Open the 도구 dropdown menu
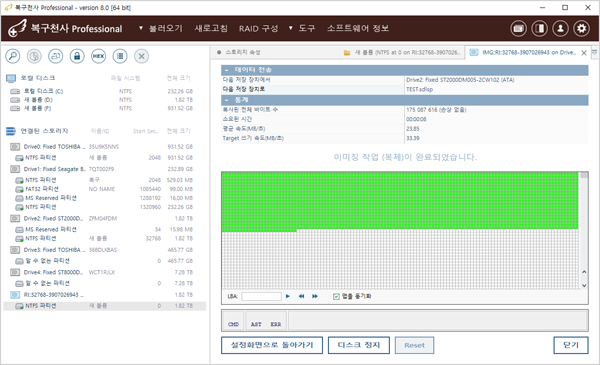 (x=302, y=28)
